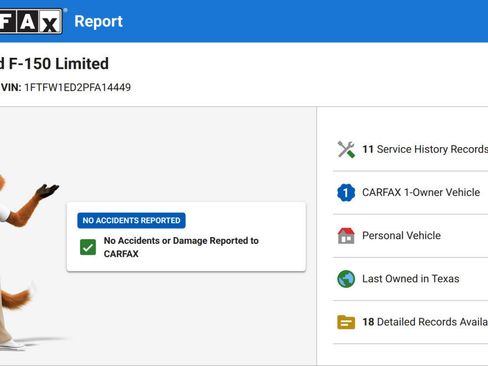
Task: Open 18 Detailed Records Available
Action: [411, 322]
